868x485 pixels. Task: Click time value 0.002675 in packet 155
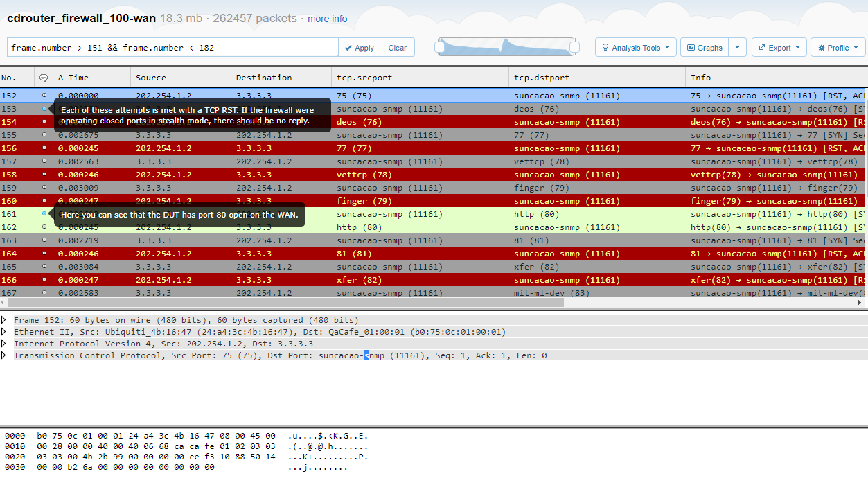(78, 135)
